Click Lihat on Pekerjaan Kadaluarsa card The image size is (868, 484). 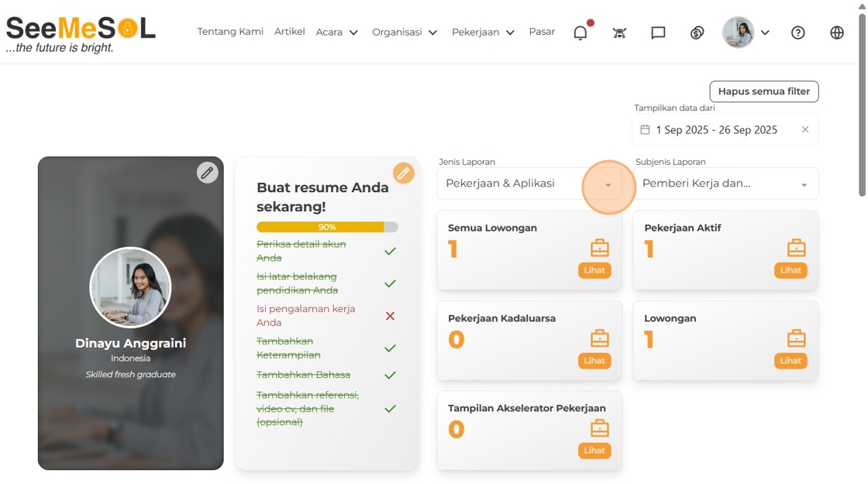coord(594,361)
